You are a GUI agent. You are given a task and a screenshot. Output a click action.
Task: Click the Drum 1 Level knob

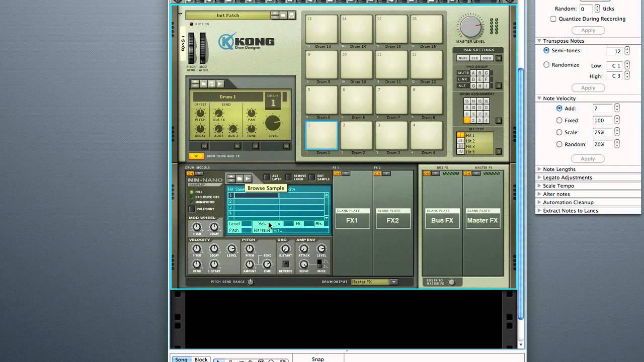click(273, 123)
